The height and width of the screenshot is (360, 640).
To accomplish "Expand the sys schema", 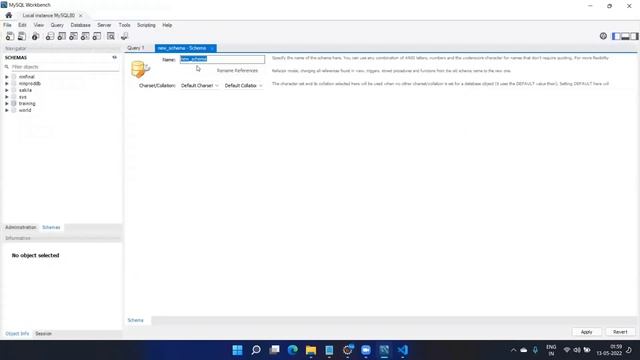I will tap(7, 97).
